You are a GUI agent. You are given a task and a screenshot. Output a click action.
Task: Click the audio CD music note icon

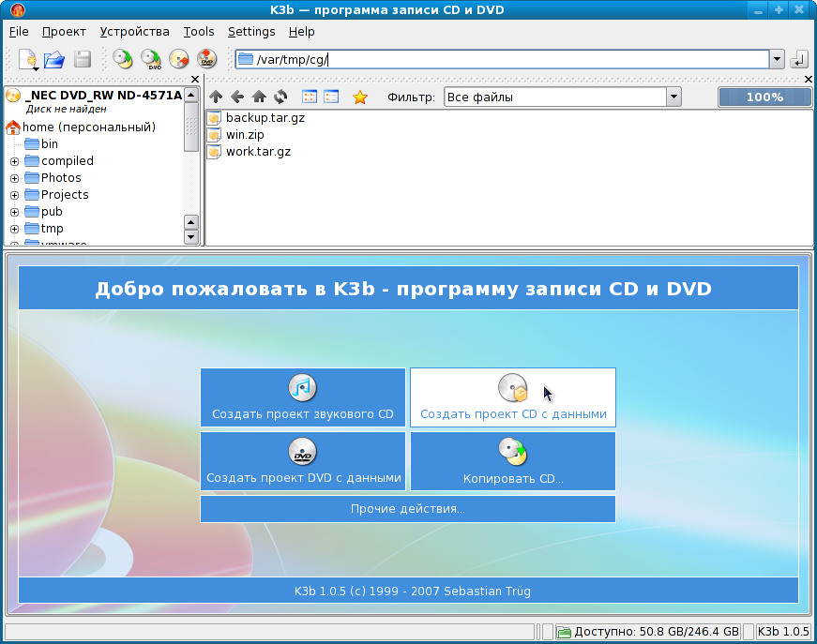302,388
